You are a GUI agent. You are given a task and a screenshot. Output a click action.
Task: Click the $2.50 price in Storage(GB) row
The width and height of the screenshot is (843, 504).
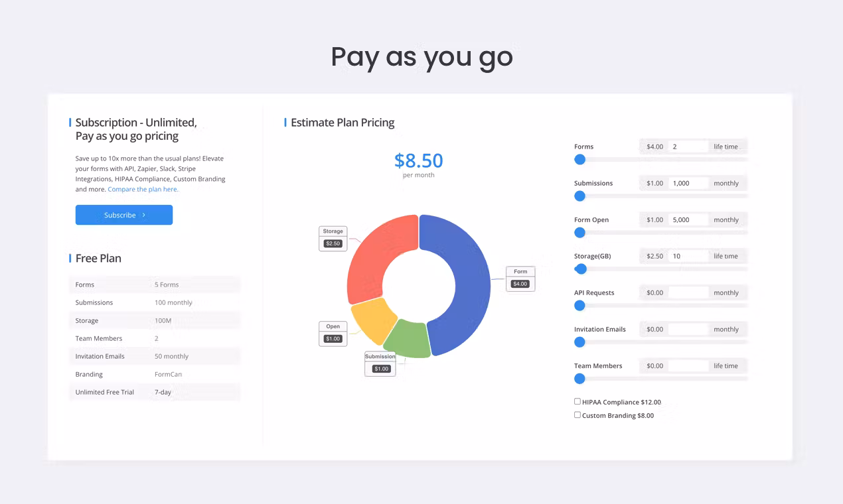[654, 256]
